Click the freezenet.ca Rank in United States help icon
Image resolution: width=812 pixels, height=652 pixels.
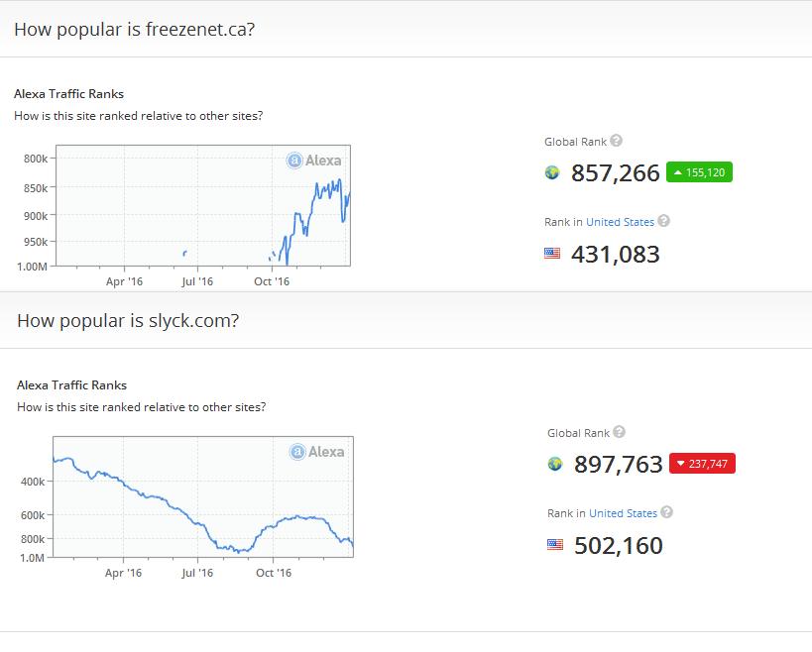pyautogui.click(x=663, y=221)
